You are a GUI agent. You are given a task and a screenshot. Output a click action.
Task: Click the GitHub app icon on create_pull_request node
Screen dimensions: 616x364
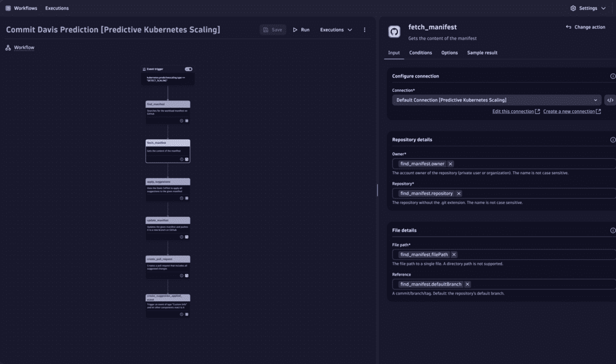187,276
